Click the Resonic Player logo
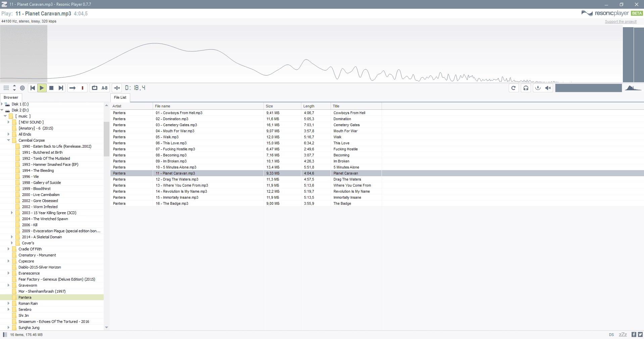This screenshot has height=339, width=644. [605, 13]
